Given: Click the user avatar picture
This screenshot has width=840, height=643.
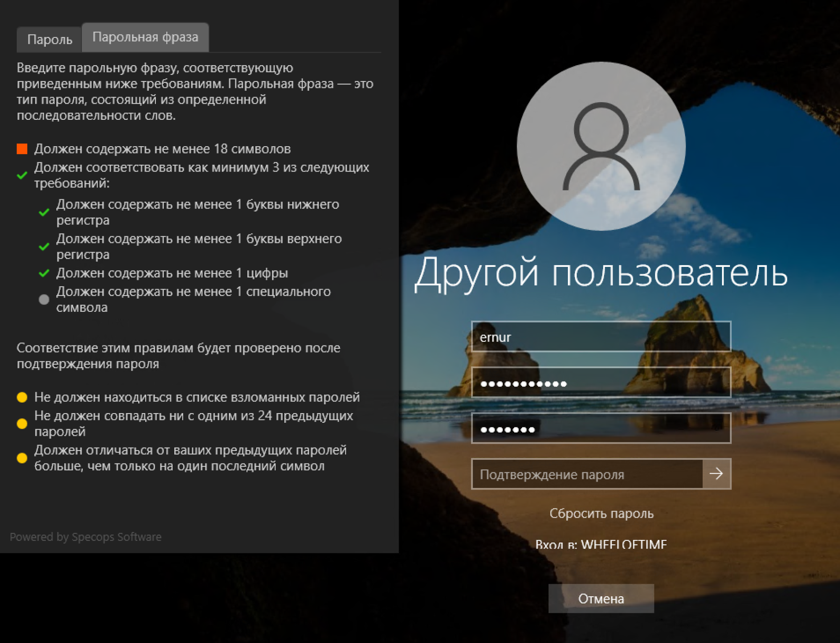Looking at the screenshot, I should tap(601, 146).
